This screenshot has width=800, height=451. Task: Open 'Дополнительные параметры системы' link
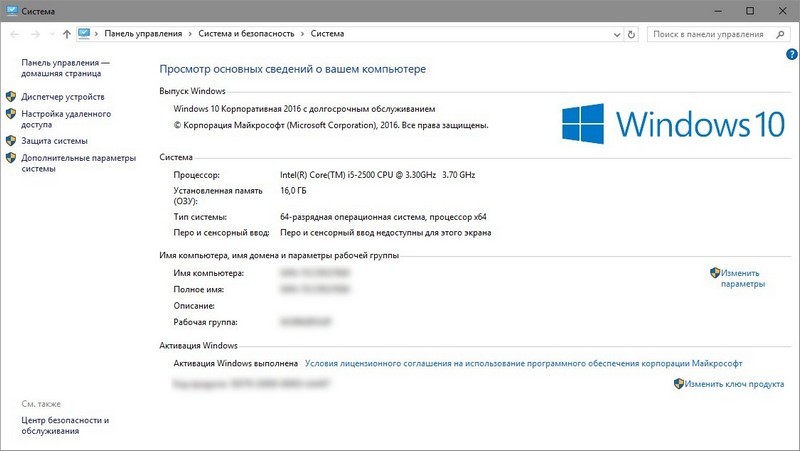(79, 163)
